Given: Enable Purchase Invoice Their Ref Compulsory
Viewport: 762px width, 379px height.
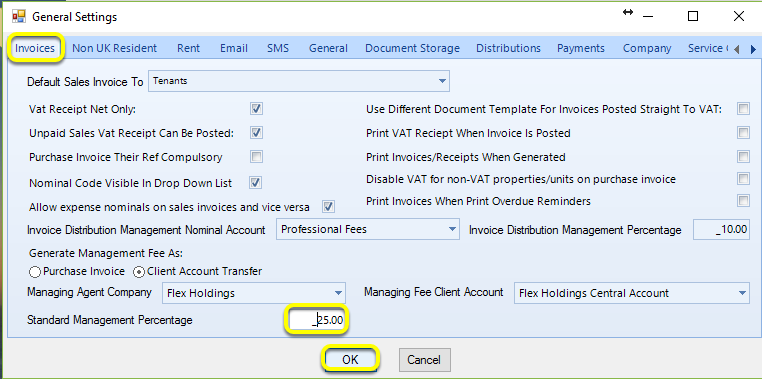Looking at the screenshot, I should 257,156.
